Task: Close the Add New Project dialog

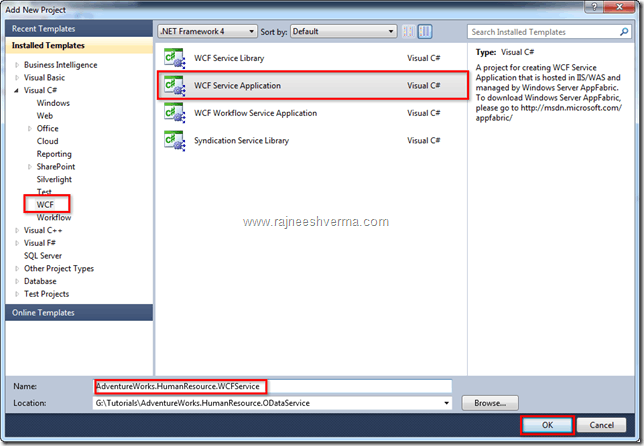Action: [x=620, y=7]
